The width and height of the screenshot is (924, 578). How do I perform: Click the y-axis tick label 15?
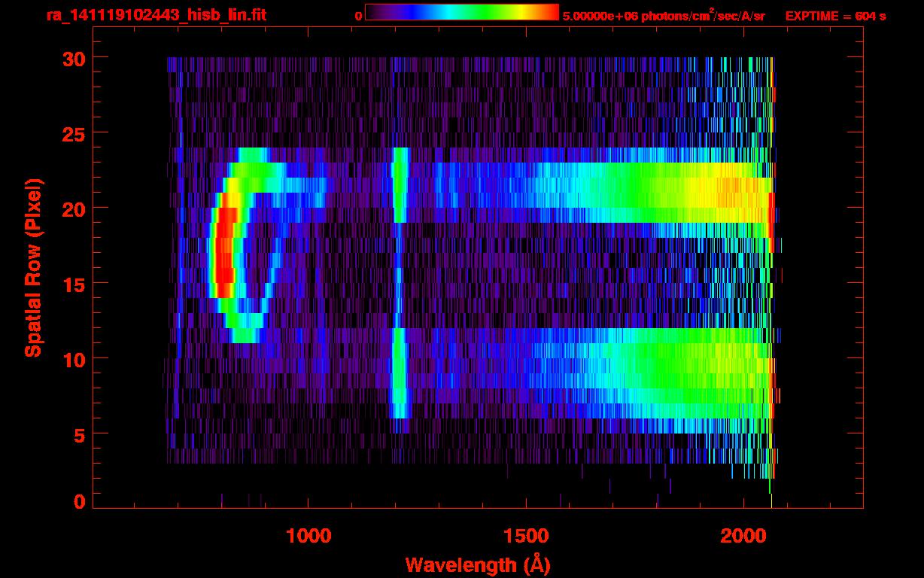[x=73, y=284]
